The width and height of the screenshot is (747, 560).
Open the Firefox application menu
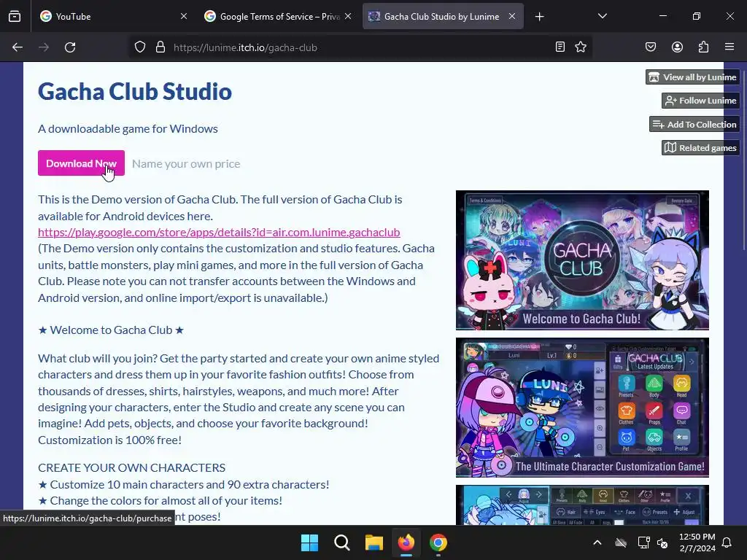click(729, 47)
